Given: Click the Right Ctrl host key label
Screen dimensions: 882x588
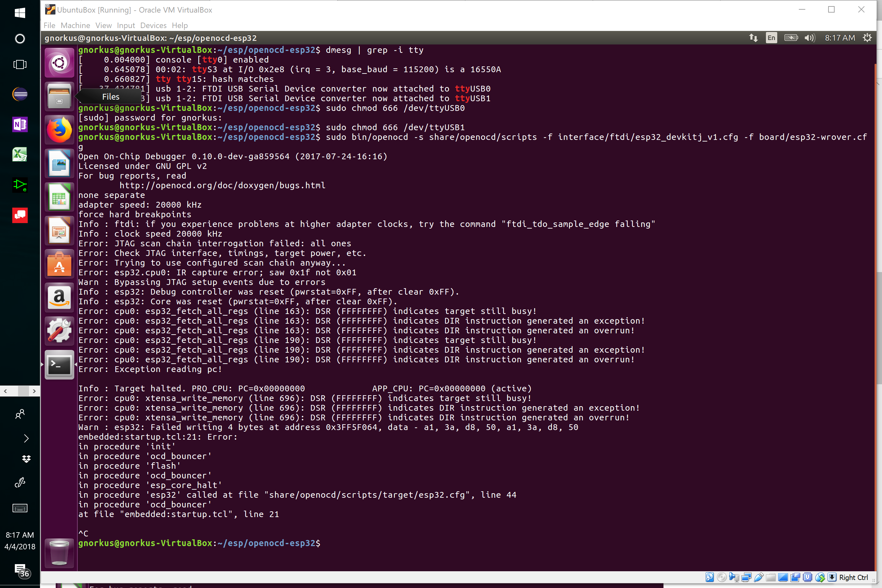Looking at the screenshot, I should point(854,577).
